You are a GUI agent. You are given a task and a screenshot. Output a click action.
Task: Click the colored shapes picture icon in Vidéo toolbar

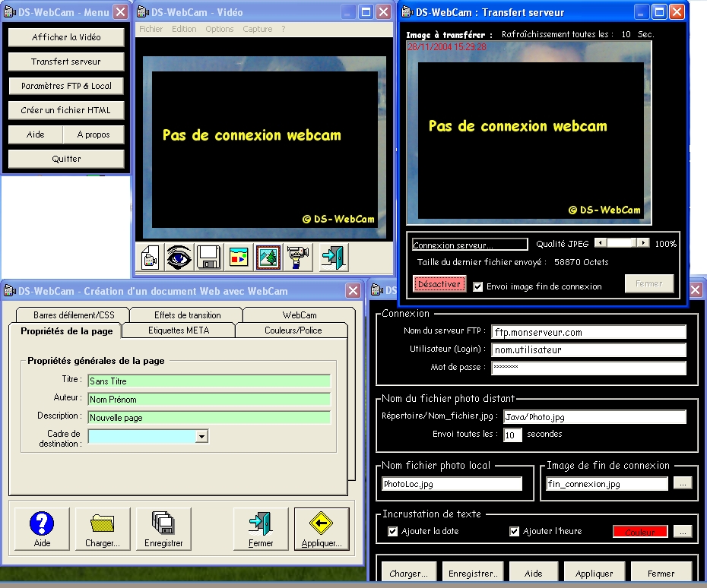(x=239, y=258)
